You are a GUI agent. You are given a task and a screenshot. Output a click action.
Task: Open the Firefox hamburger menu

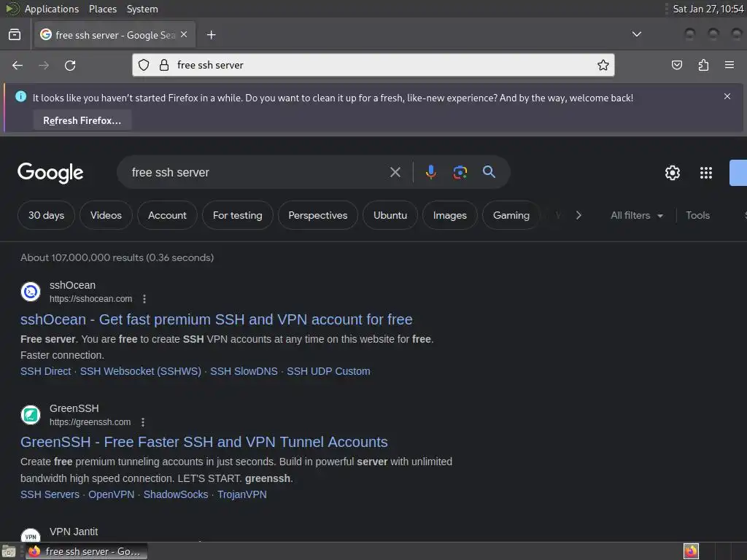pyautogui.click(x=729, y=65)
